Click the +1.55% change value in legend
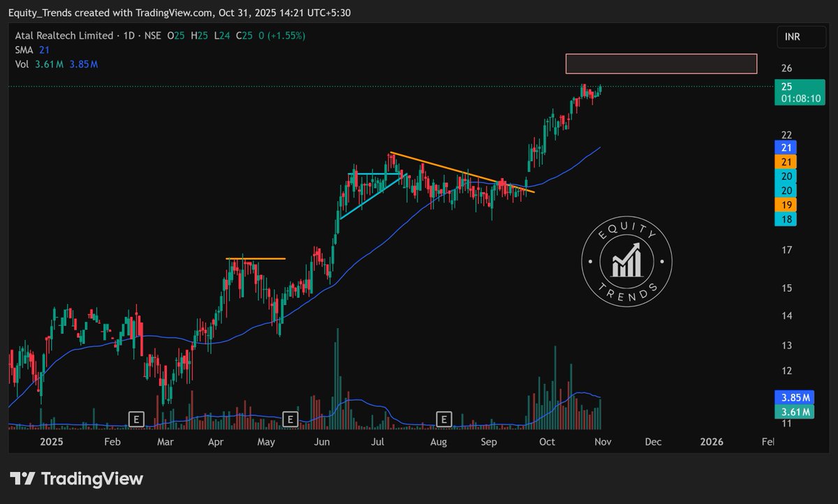 coord(286,36)
